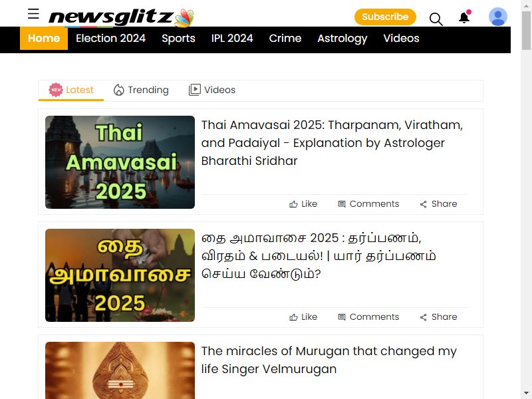Click the vertical scrollbar down arrow

(527, 394)
